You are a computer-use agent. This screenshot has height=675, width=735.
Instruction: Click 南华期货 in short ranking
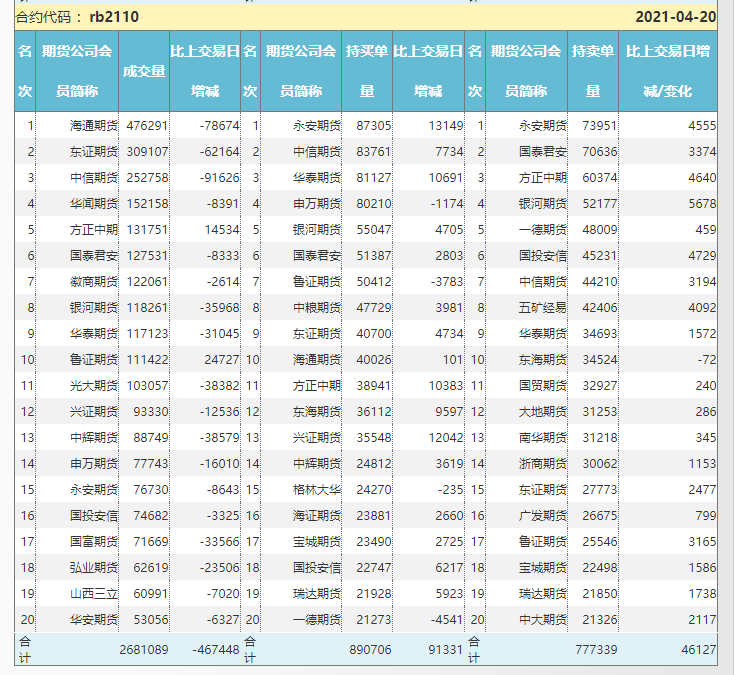coord(543,438)
